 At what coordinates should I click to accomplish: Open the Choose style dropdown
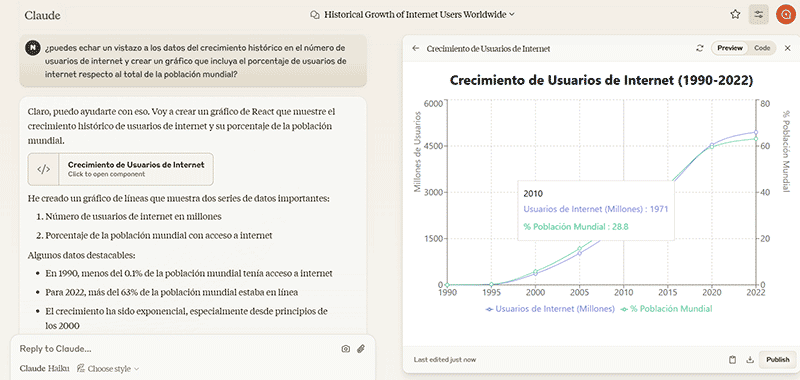click(x=108, y=368)
